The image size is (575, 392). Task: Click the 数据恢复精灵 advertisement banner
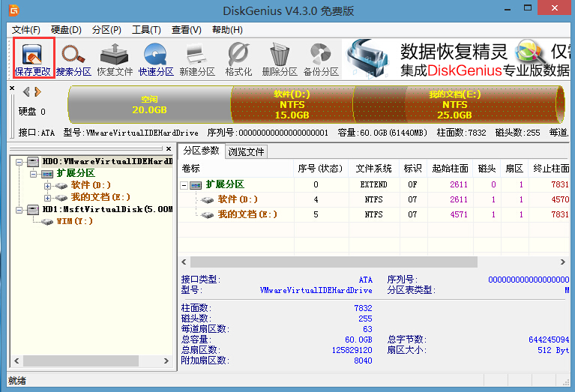pyautogui.click(x=456, y=59)
